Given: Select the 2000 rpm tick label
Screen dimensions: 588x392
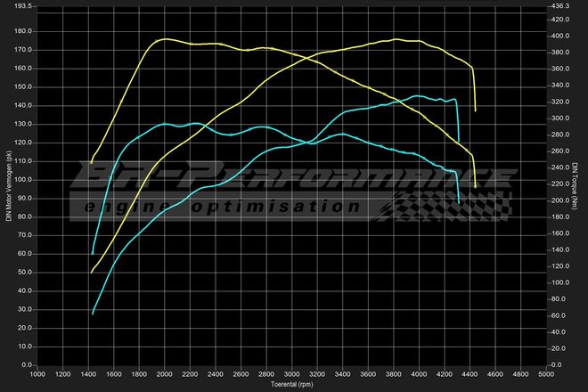Looking at the screenshot, I should click(x=164, y=375).
